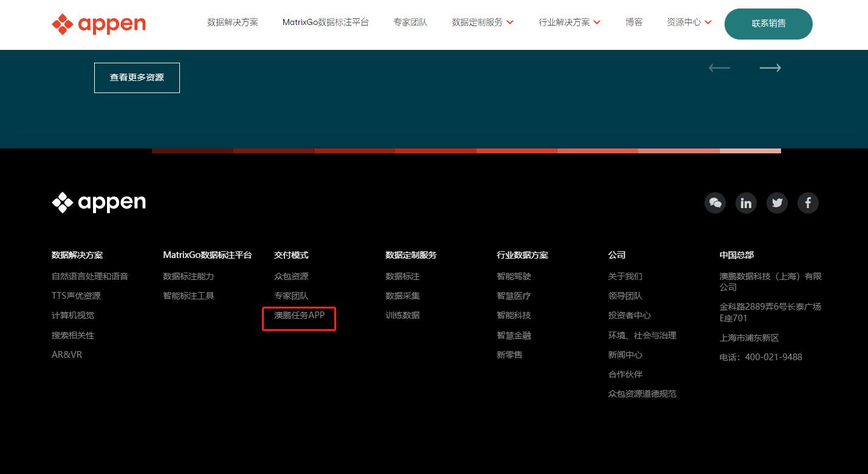The width and height of the screenshot is (868, 474).
Task: Select the Appen logo in the footer
Action: [x=98, y=202]
